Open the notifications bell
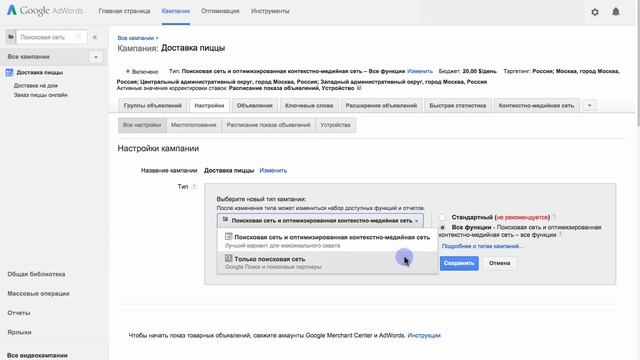640x360 pixels. pyautogui.click(x=616, y=12)
